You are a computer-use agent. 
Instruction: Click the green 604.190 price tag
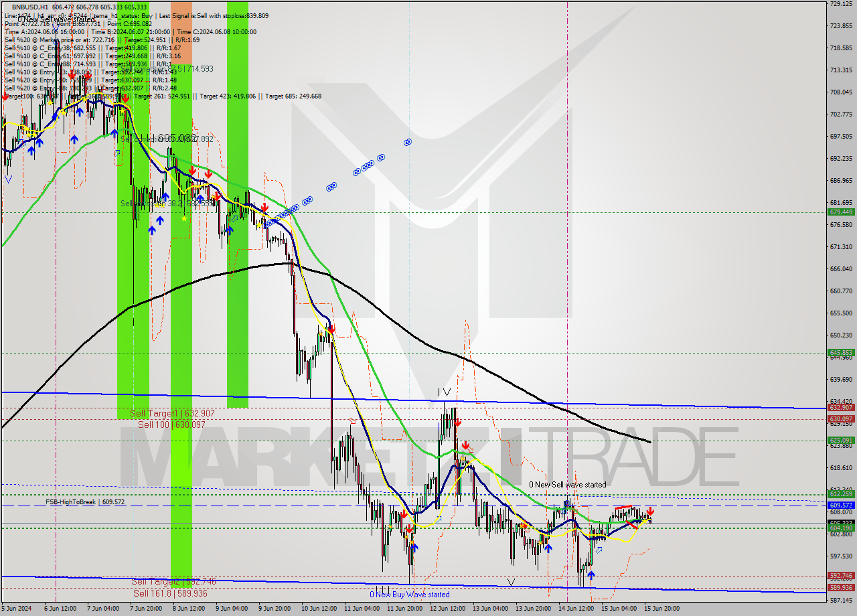(x=841, y=528)
